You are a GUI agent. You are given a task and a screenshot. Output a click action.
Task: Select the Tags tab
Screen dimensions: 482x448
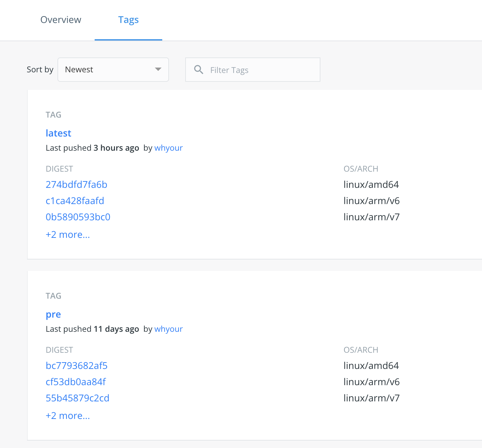click(128, 20)
